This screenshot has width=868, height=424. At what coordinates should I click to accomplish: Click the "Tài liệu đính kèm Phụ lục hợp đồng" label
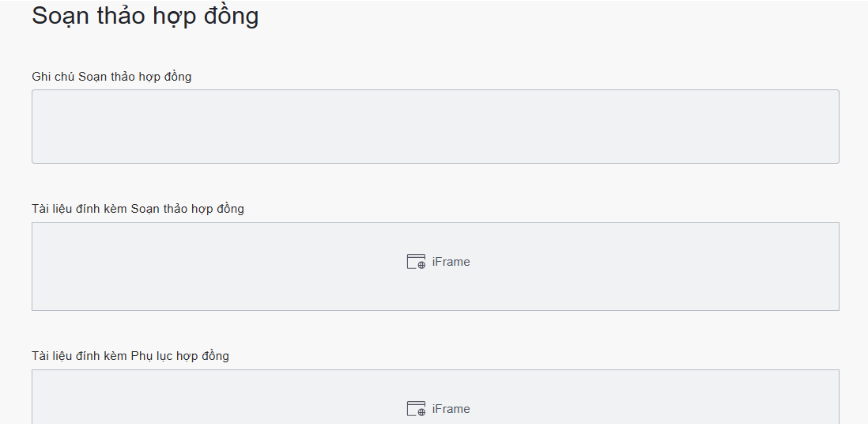pyautogui.click(x=130, y=356)
